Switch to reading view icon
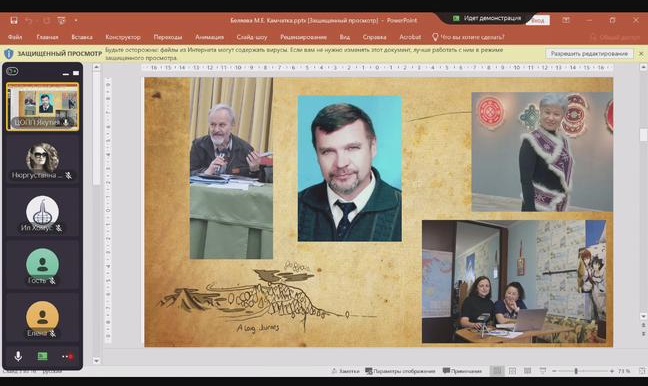 point(527,371)
